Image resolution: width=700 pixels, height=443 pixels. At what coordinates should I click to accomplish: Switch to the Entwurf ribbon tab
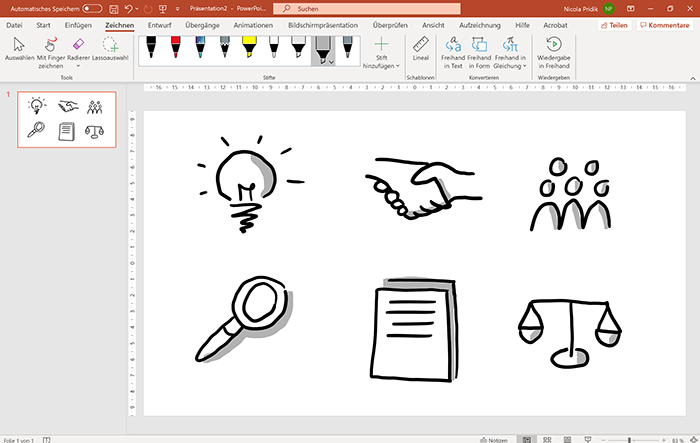coord(159,24)
